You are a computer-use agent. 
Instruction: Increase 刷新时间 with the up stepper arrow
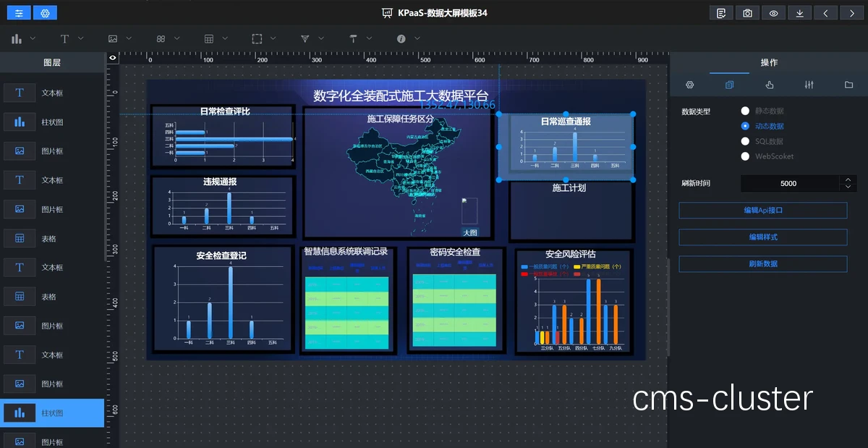(848, 179)
